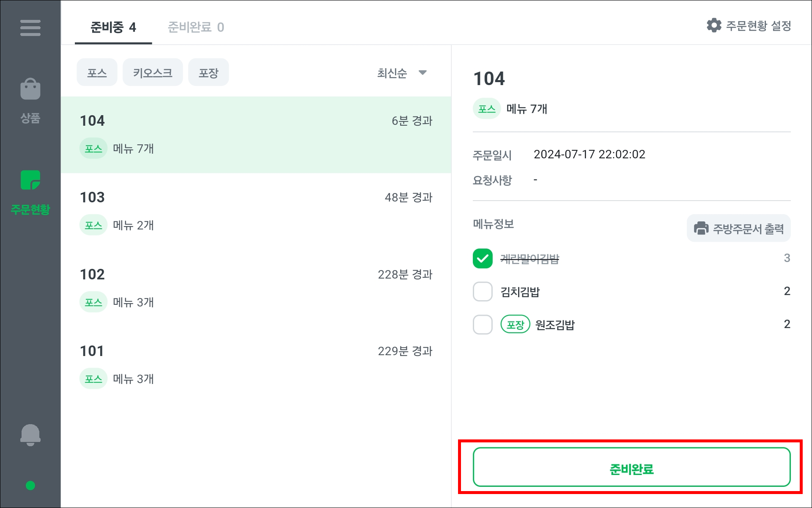Expand the 최신순 sort dropdown
The height and width of the screenshot is (508, 812).
(x=402, y=73)
